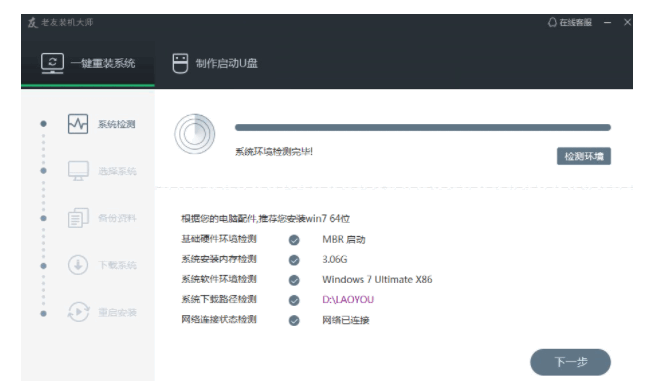
Task: Click the check mark beside 系统安装内存检测
Action: (294, 260)
